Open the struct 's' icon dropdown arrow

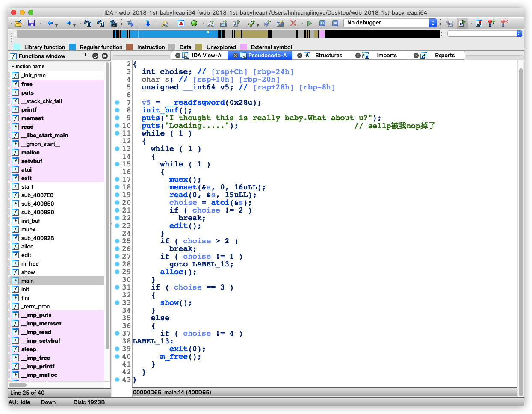pos(258,25)
